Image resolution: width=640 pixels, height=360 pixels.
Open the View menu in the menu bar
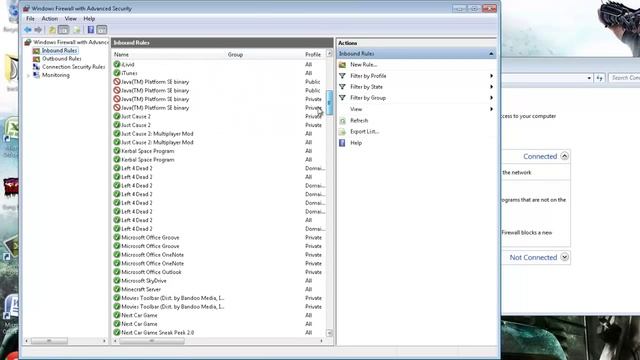[x=71, y=19]
